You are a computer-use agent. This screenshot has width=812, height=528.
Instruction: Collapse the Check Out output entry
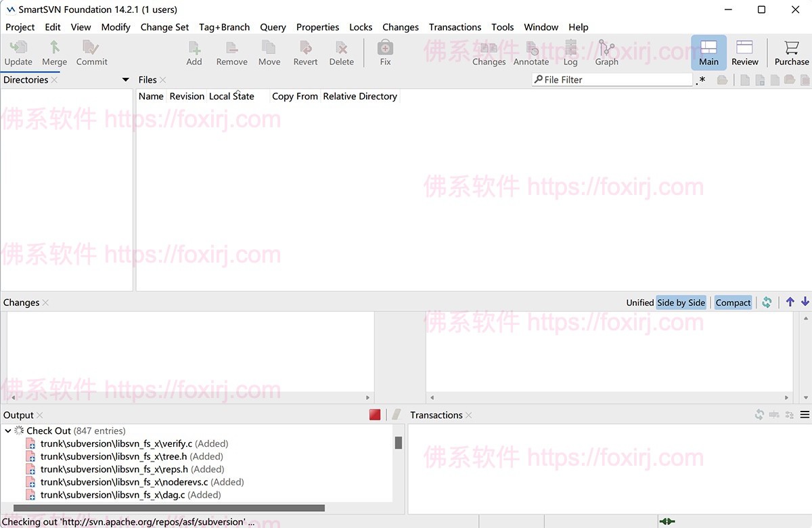point(8,431)
